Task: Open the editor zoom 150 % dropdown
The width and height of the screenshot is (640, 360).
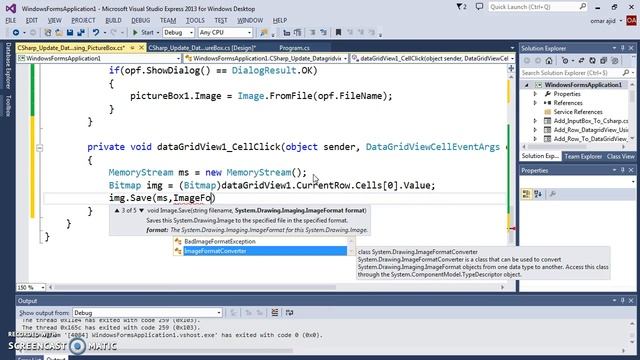Action: [31, 287]
